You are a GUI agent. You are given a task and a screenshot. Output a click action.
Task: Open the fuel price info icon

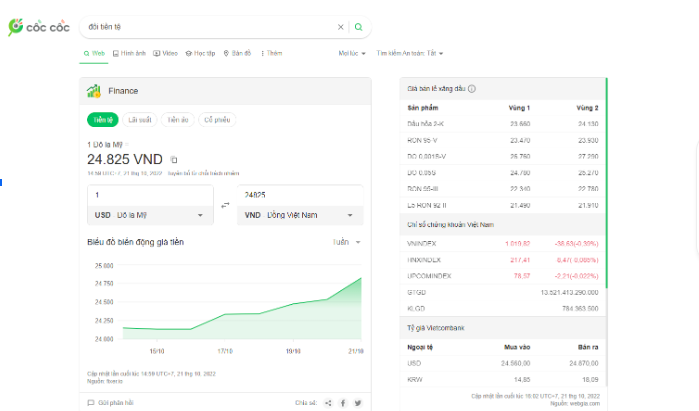(x=472, y=89)
